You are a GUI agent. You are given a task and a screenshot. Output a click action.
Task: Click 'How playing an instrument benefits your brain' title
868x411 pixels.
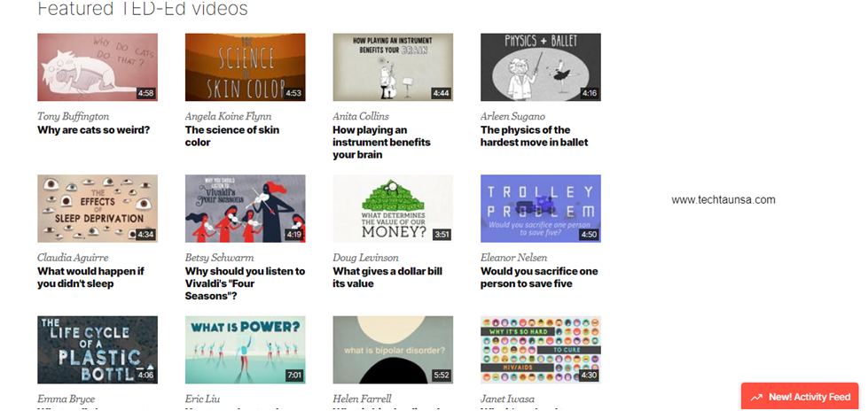382,143
